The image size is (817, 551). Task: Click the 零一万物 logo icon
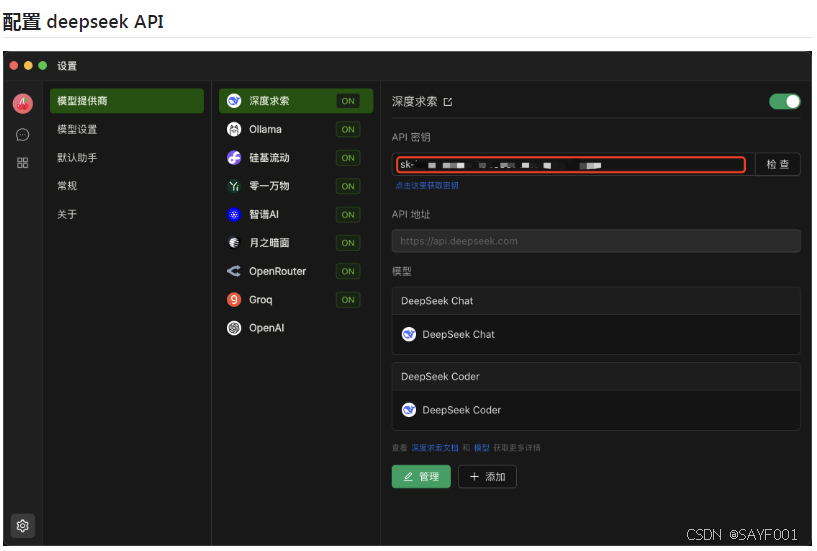[x=234, y=186]
